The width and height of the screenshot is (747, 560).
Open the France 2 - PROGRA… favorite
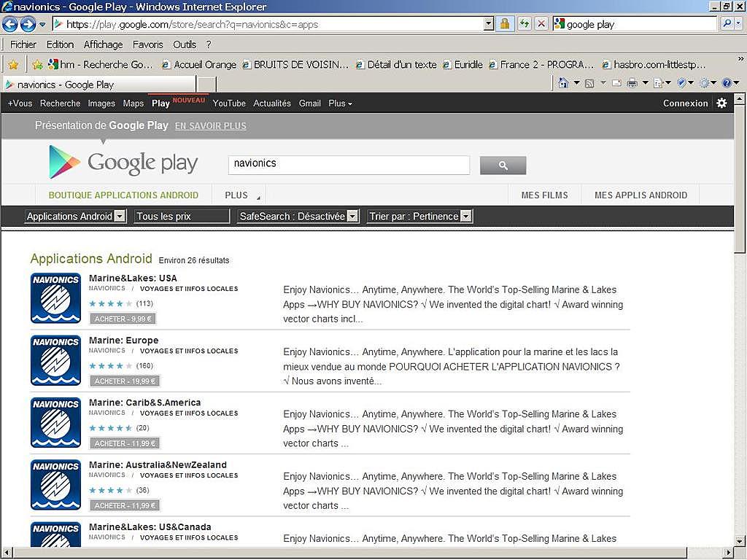coord(541,64)
